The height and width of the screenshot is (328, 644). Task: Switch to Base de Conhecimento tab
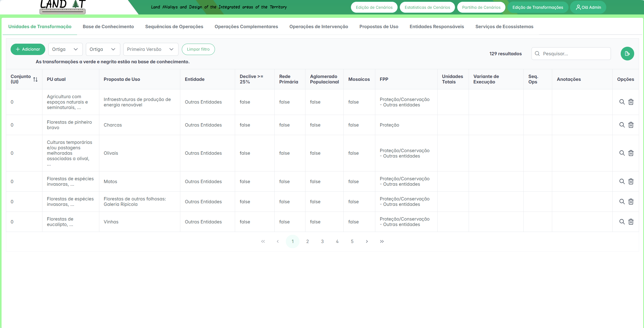(108, 27)
